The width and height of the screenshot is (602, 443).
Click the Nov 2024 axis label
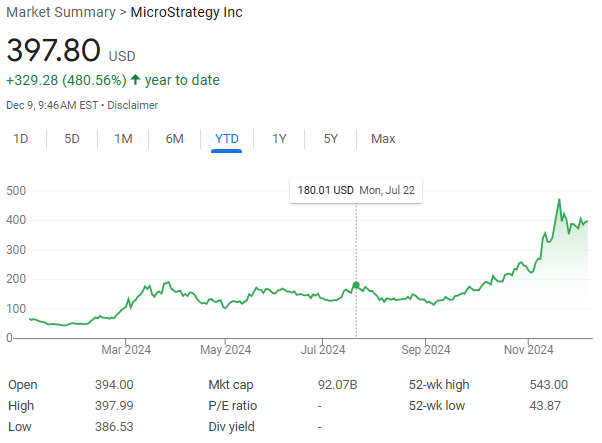point(528,350)
